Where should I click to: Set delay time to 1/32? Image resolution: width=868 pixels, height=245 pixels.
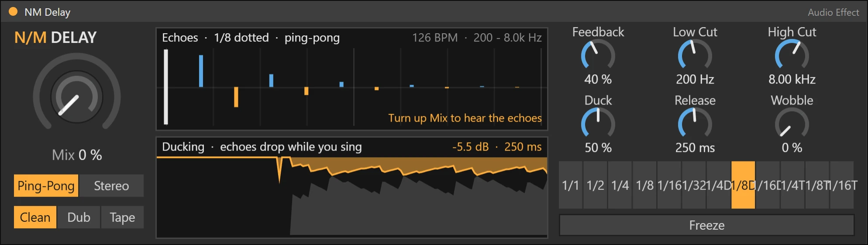694,185
